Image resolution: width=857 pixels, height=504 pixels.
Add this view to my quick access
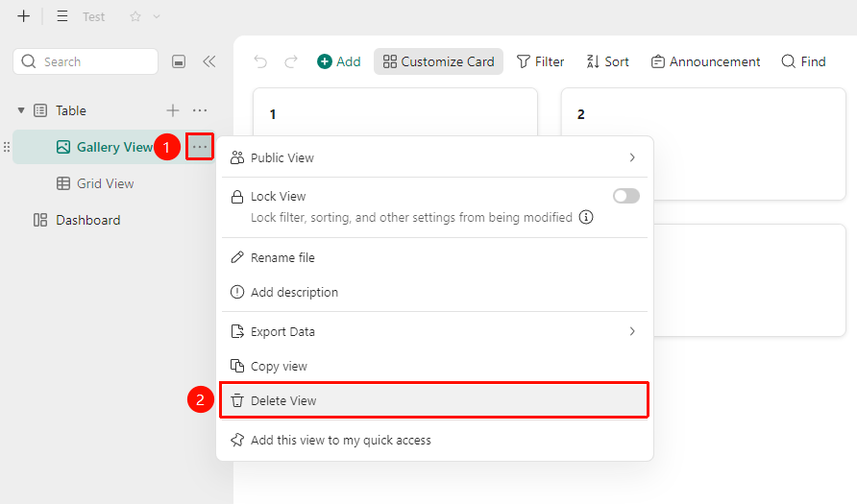point(434,440)
